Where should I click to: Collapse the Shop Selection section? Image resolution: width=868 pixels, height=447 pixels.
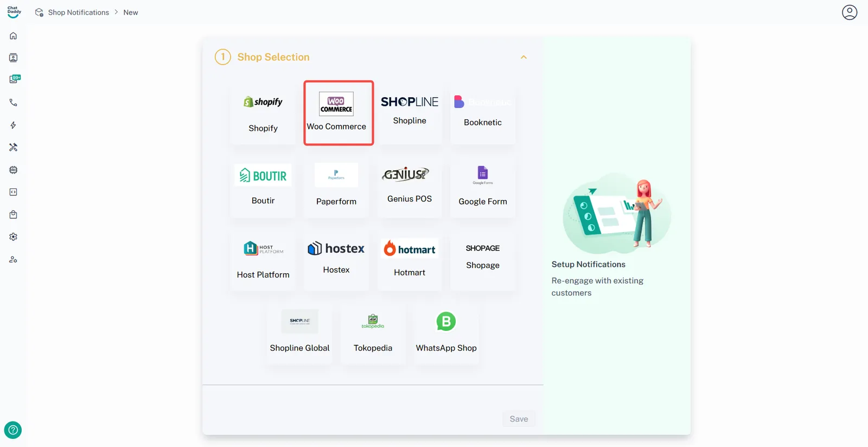click(x=524, y=57)
